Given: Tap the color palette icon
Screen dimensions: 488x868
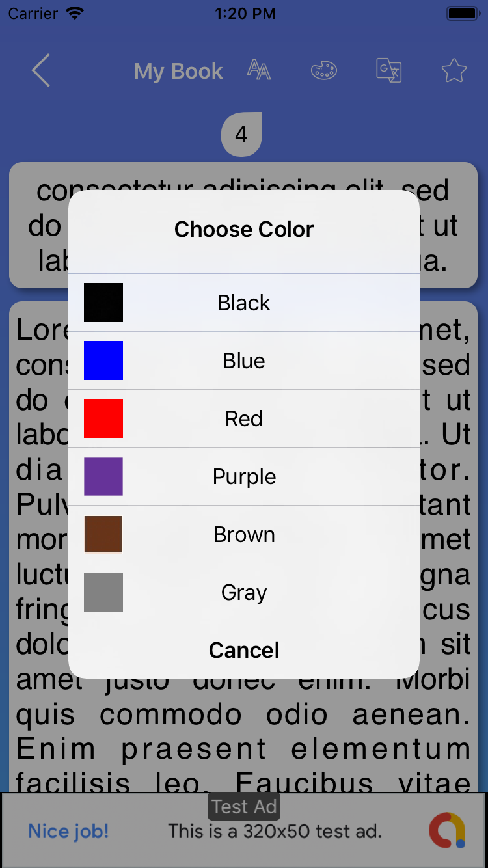Looking at the screenshot, I should pos(323,70).
